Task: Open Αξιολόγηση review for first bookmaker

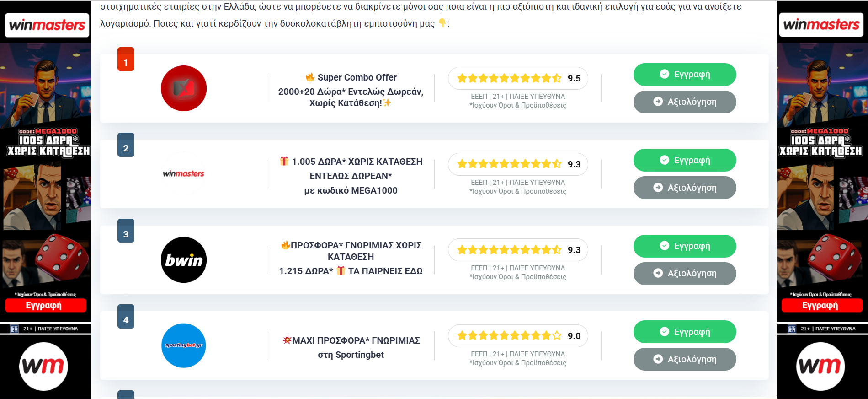Action: click(x=684, y=102)
